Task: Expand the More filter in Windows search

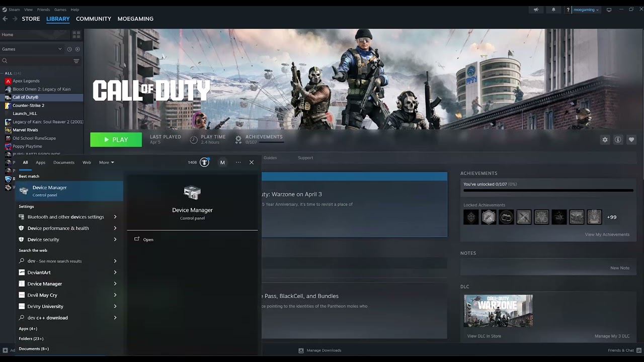Action: 107,162
